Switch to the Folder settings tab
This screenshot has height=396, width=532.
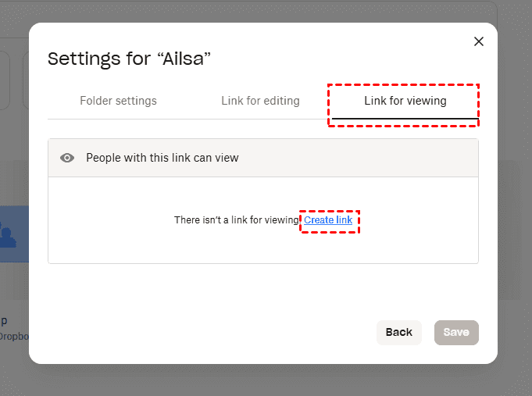point(118,102)
